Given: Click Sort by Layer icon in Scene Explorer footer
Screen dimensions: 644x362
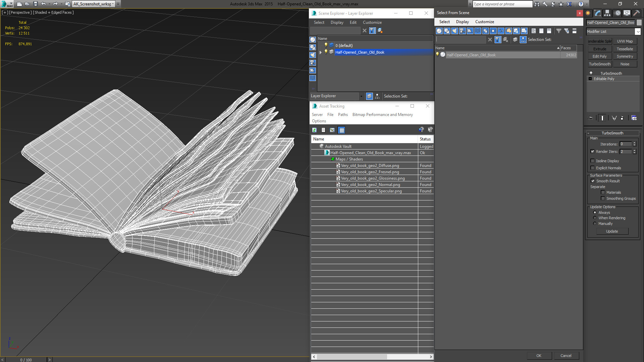Looking at the screenshot, I should pos(369,96).
